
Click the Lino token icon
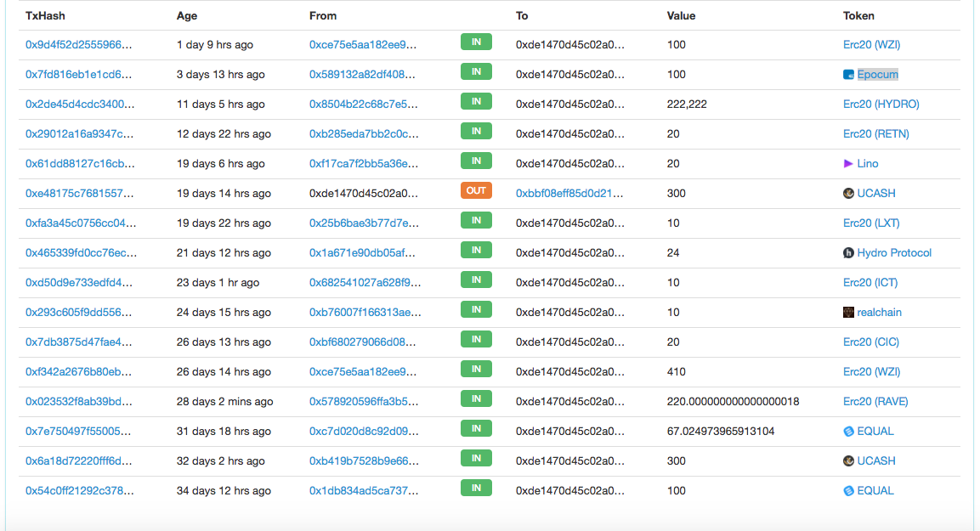tap(848, 163)
